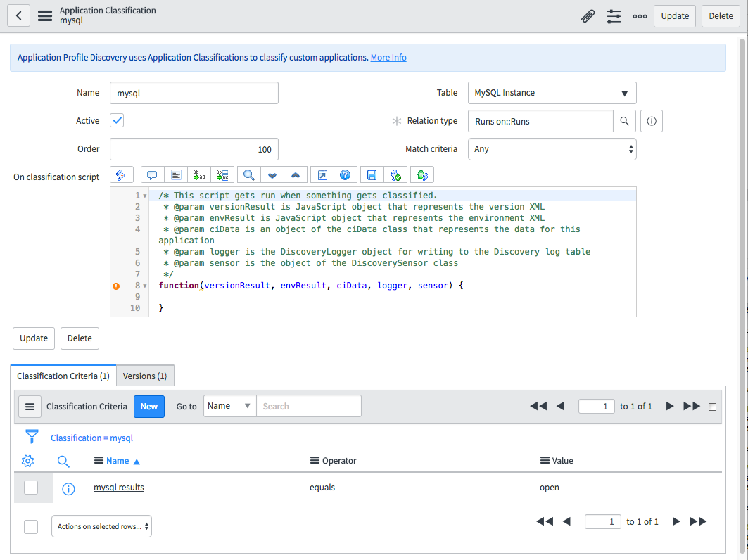Save script with floppy disk icon

[x=372, y=175]
